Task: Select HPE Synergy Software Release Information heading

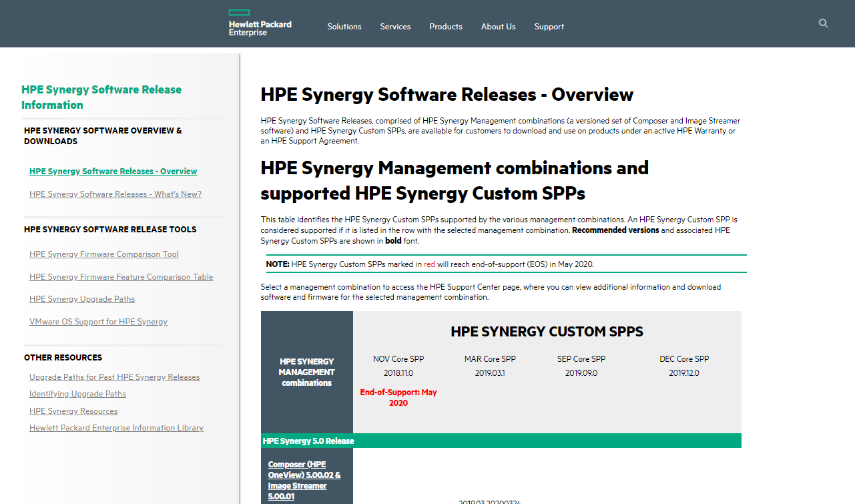Action: pyautogui.click(x=101, y=97)
